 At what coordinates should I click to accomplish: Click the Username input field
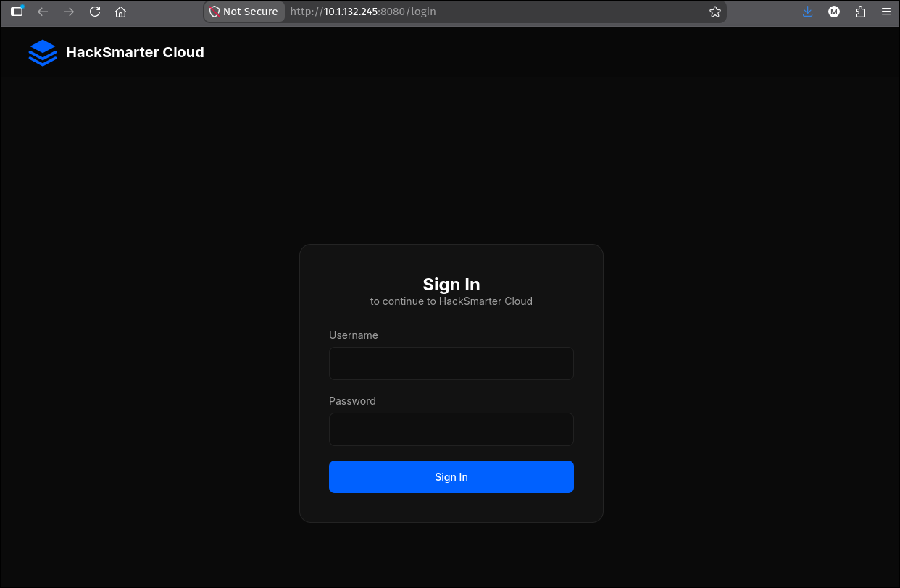click(x=451, y=364)
